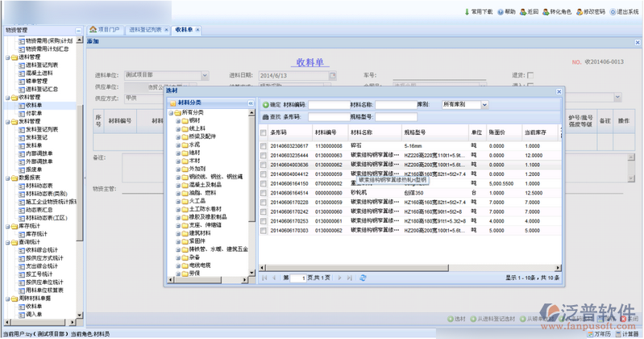Open the 库别 所有库别 dropdown
The image size is (644, 339).
[x=484, y=105]
